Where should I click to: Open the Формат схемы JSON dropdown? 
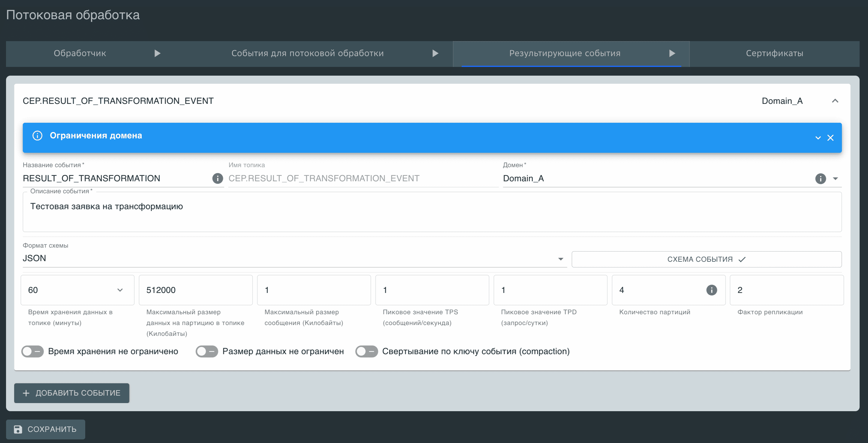click(x=561, y=259)
